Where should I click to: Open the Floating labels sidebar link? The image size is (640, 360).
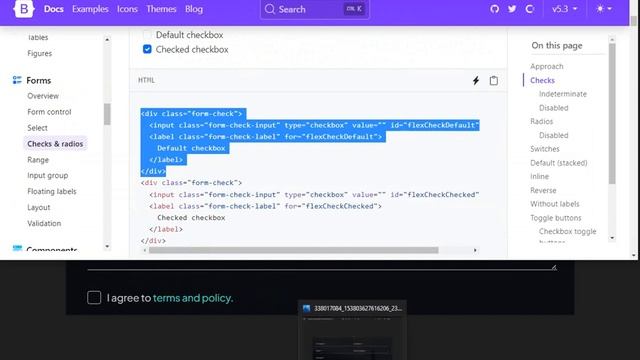51,191
